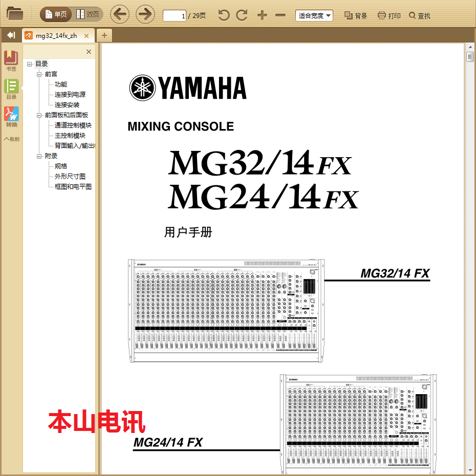The height and width of the screenshot is (476, 476).
Task: Collapse the 附录 tree node
Action: (x=39, y=156)
